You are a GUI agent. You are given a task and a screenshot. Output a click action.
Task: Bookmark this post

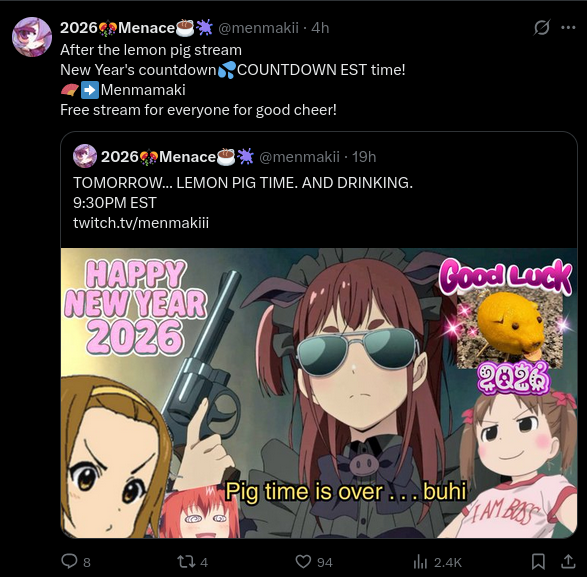point(538,561)
